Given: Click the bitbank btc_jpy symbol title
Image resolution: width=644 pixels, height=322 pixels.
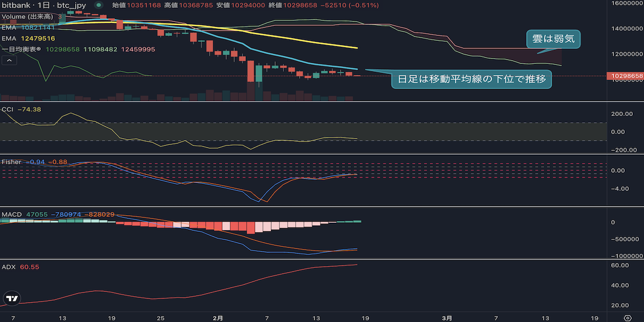Looking at the screenshot, I should (43, 5).
